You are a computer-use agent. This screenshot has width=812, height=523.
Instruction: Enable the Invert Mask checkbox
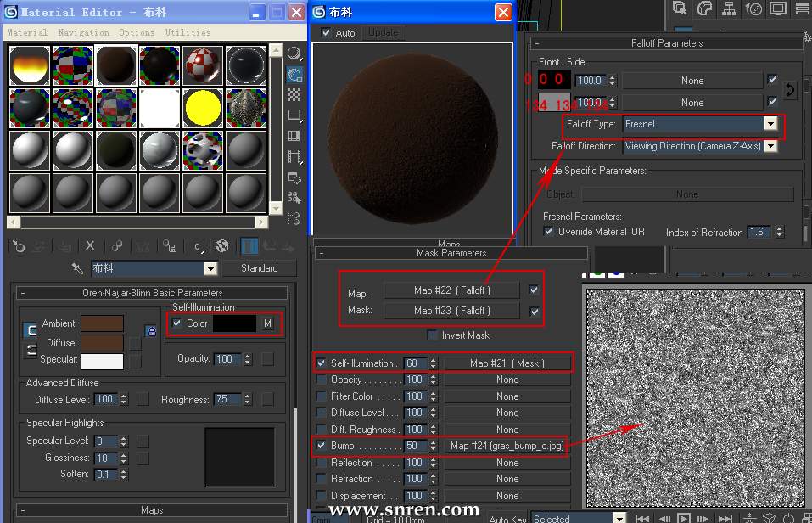click(431, 335)
